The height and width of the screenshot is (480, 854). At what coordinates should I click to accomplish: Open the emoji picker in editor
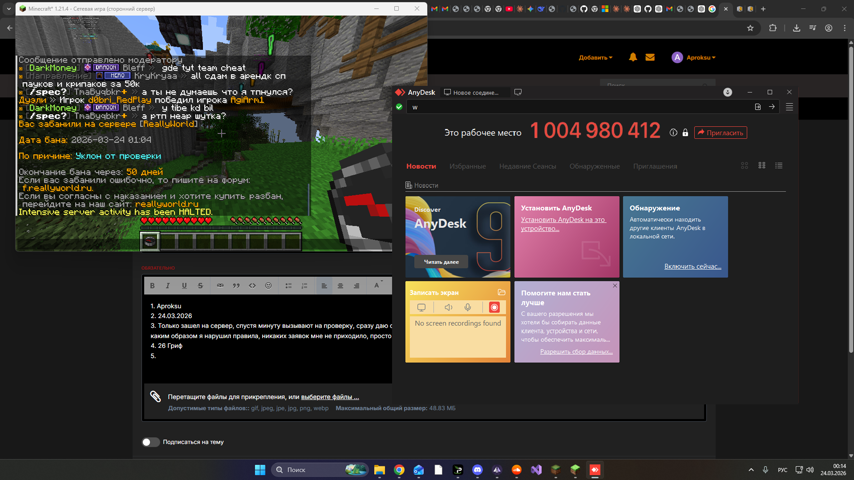[268, 285]
